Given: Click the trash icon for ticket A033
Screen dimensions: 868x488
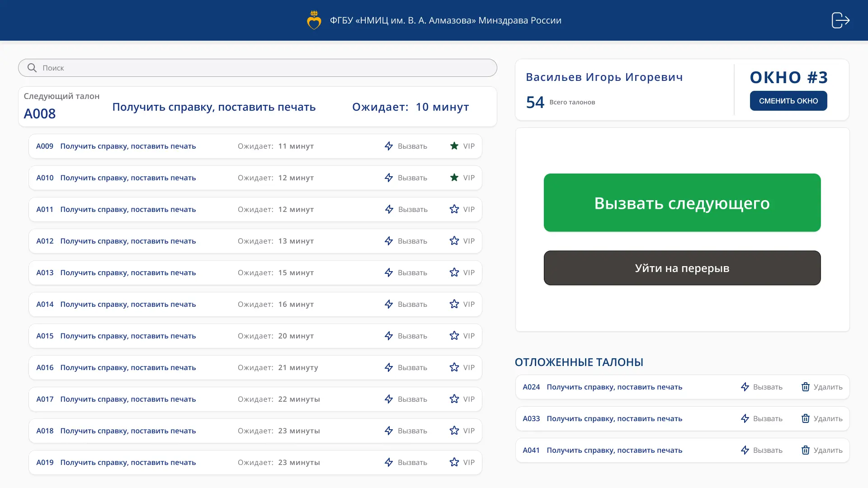Looking at the screenshot, I should pos(806,418).
